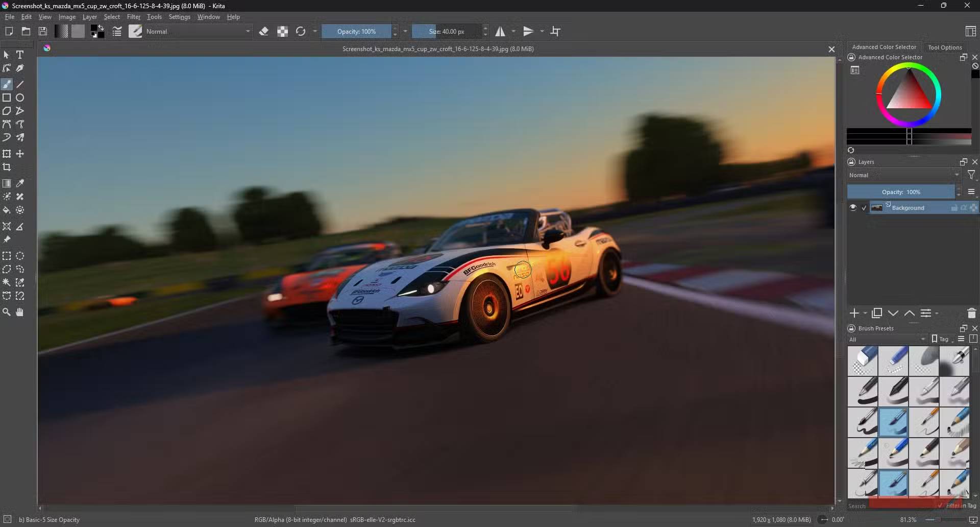Select the Gradient tool

[7, 183]
